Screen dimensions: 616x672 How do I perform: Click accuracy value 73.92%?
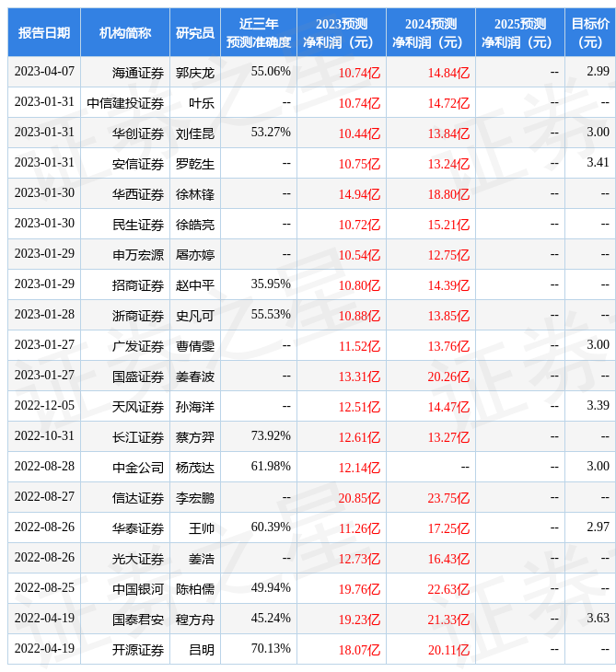click(x=271, y=436)
